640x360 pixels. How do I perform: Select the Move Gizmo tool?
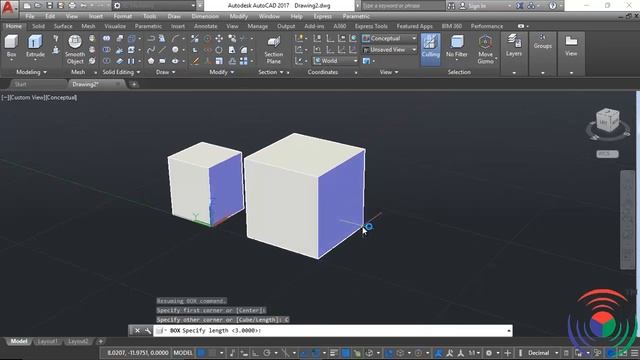[485, 49]
